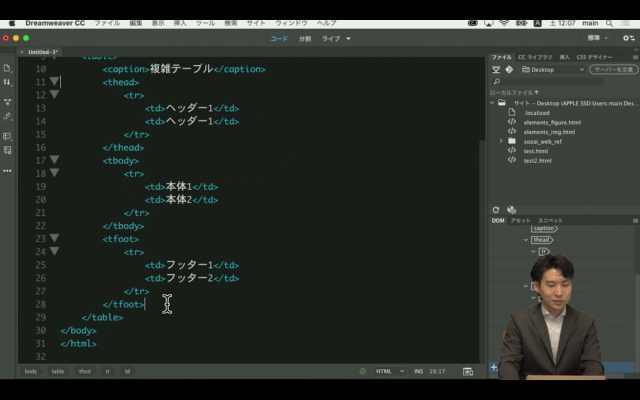
Task: Open the Apple menu
Action: click(12, 23)
